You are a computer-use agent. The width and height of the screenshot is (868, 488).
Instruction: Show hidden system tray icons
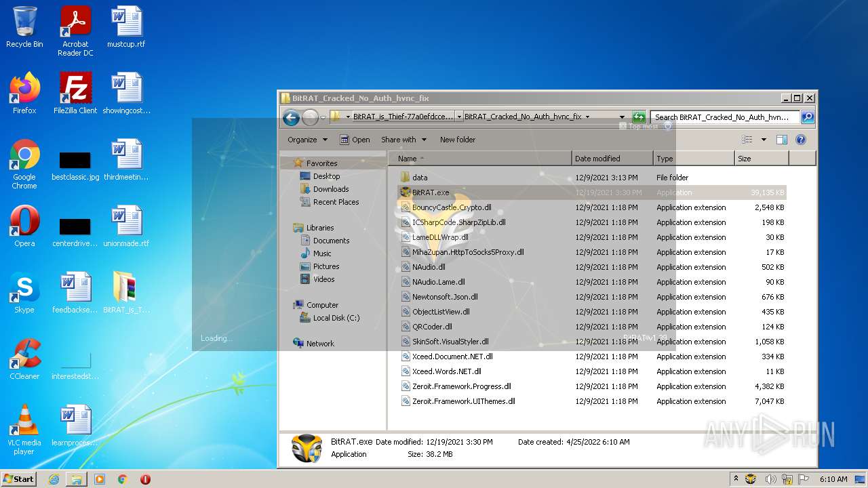(x=736, y=479)
